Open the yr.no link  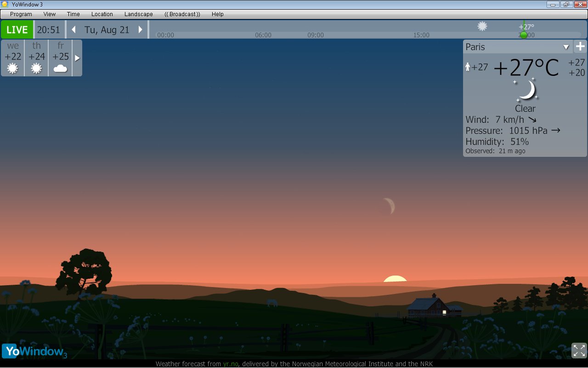pos(231,364)
